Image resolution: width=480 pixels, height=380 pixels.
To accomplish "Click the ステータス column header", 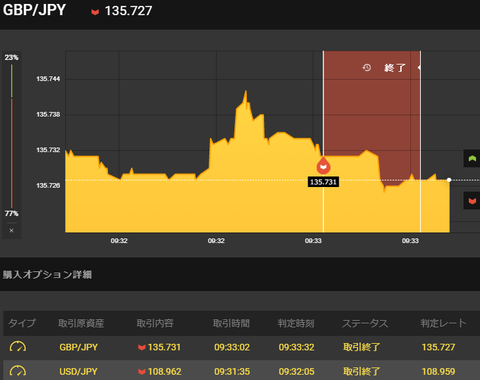I will pos(365,323).
